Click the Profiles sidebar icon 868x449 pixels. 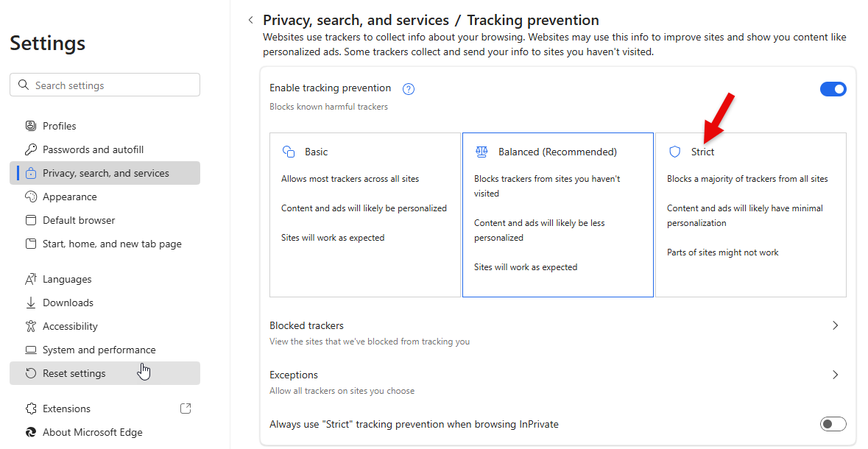coord(31,126)
